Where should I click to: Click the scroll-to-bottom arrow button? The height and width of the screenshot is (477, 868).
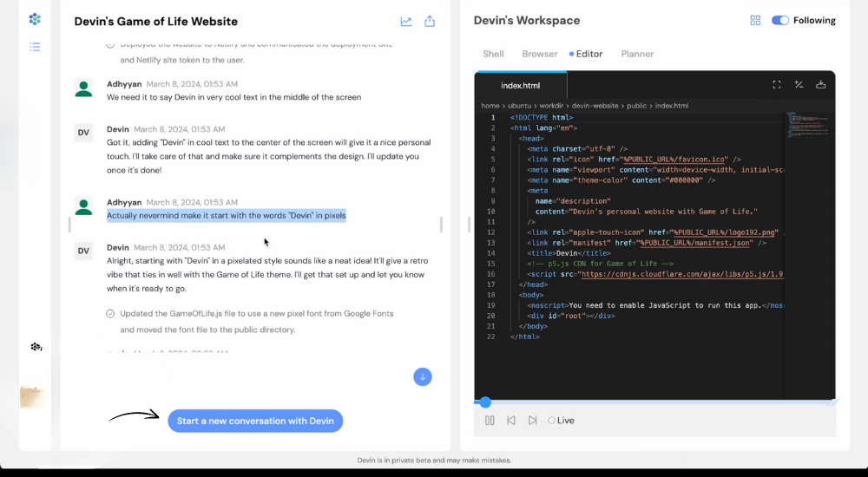423,377
